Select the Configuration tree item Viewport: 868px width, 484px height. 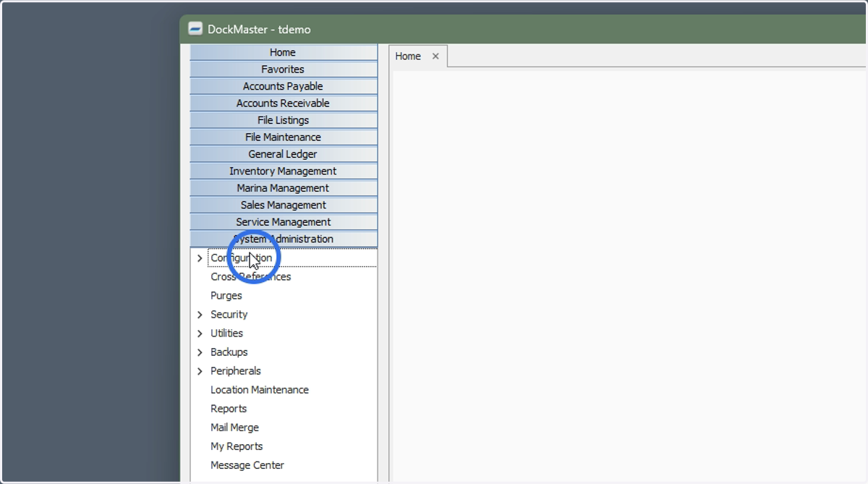coord(242,258)
